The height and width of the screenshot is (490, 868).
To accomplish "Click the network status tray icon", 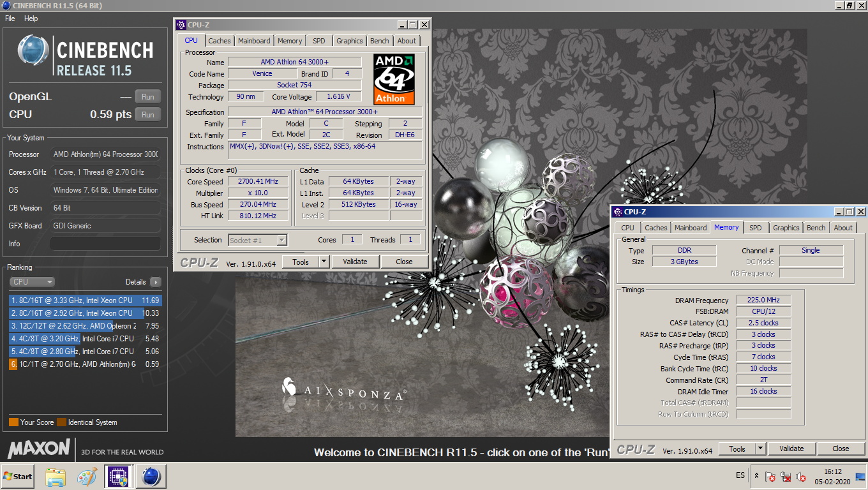I will click(x=786, y=476).
